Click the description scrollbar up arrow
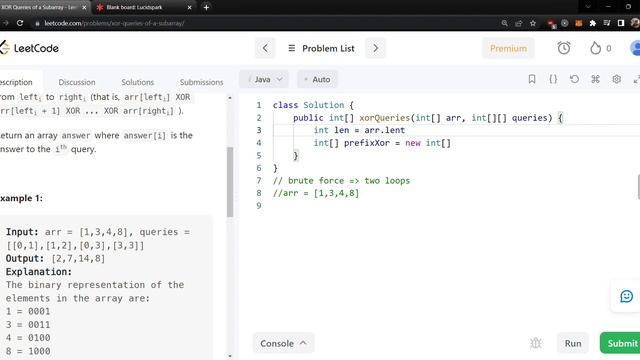 click(x=230, y=98)
